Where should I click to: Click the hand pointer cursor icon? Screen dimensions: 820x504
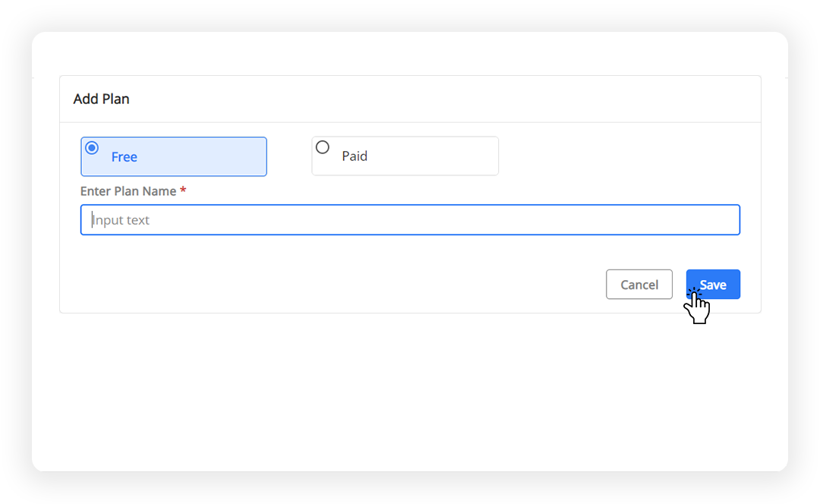coord(696,306)
